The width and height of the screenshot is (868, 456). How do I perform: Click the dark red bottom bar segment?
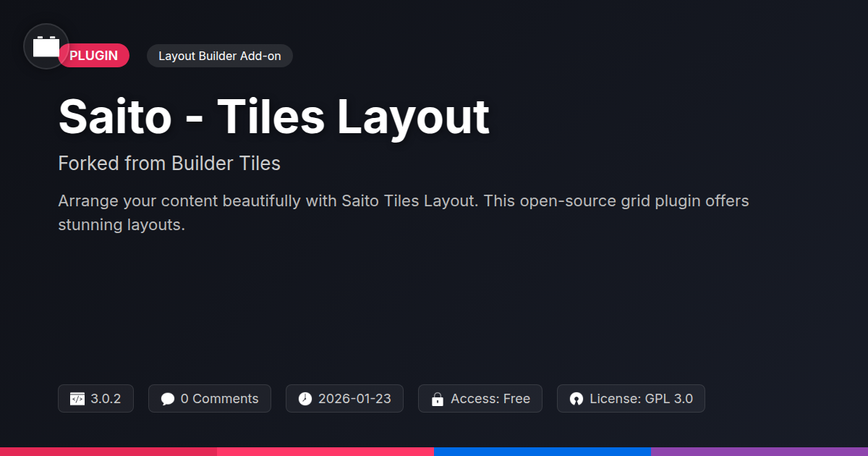(109, 451)
